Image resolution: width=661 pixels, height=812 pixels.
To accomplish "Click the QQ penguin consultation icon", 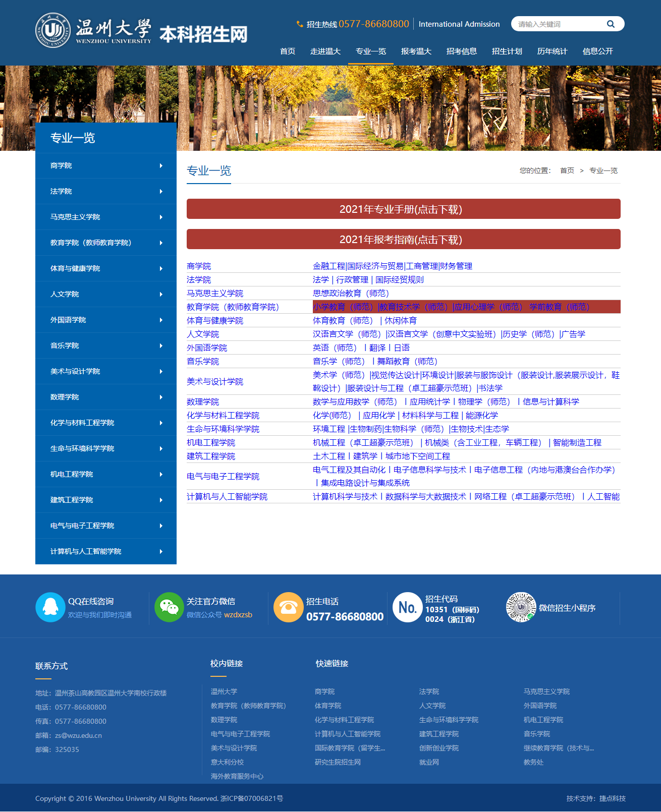I will (x=50, y=607).
